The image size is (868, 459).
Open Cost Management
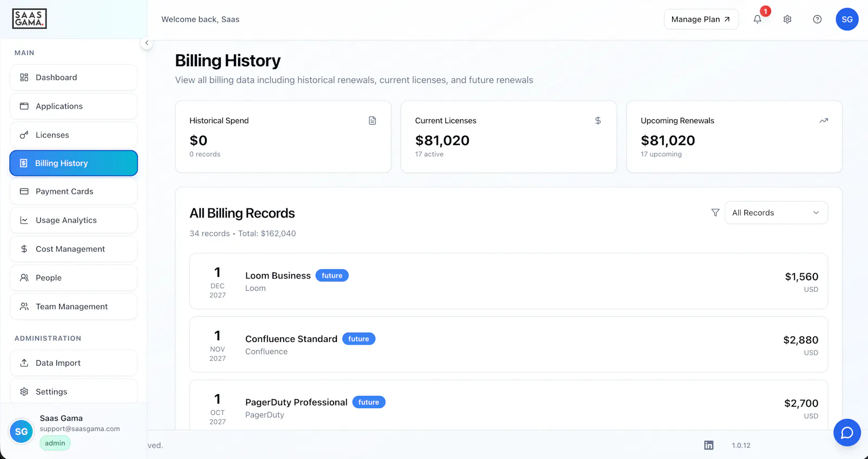74,249
